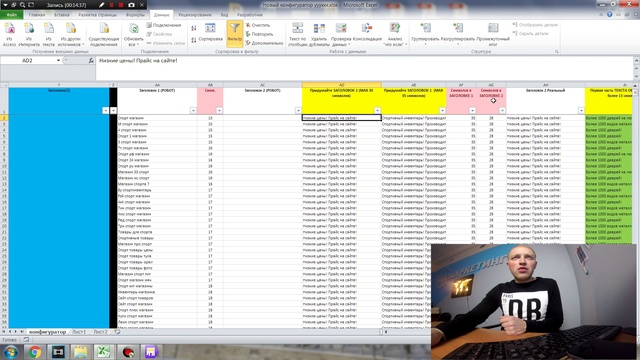Run Удалить дубликаты (remove duplicates)
The image size is (640, 360).
click(x=319, y=34)
